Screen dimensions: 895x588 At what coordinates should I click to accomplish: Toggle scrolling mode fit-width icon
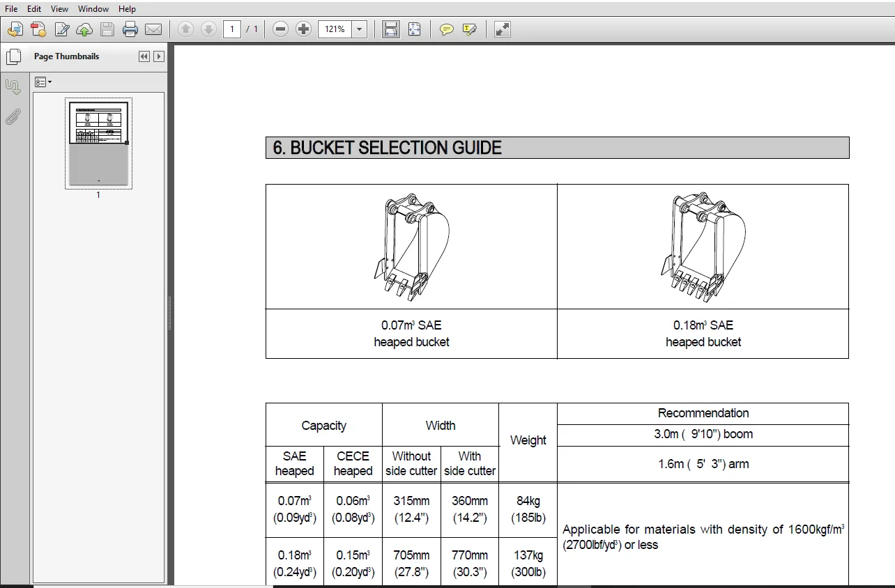[391, 29]
